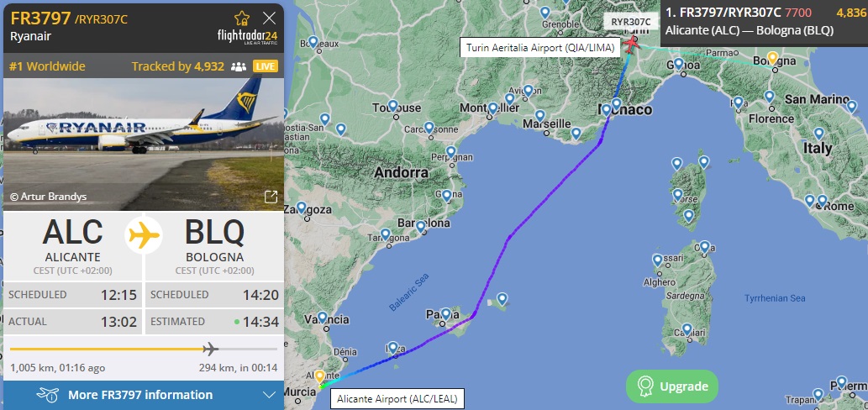
Task: Close the FR3797 flight panel
Action: pyautogui.click(x=269, y=18)
